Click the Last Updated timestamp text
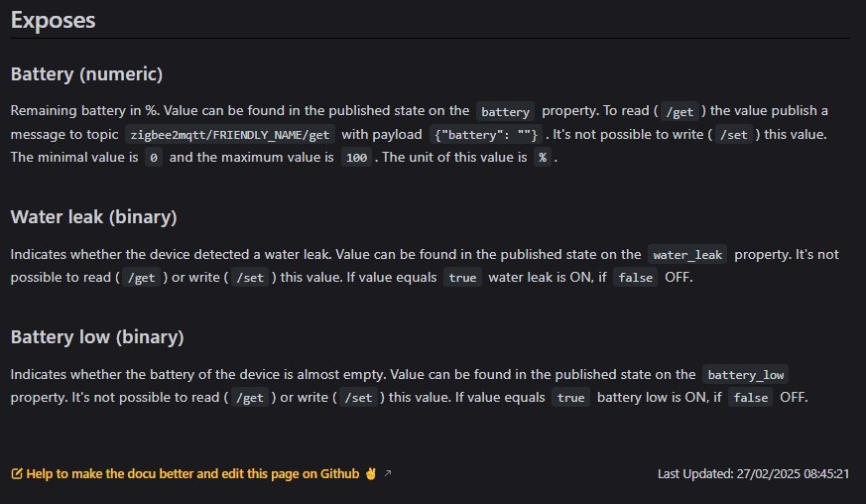866x504 pixels. pyautogui.click(x=753, y=473)
